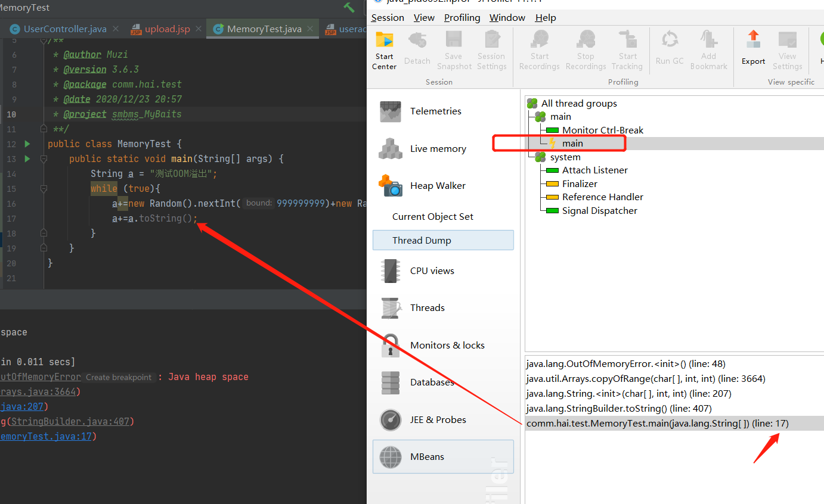Click the run gutter icon beside class MemoryTest
Image resolution: width=824 pixels, height=504 pixels.
[x=27, y=144]
